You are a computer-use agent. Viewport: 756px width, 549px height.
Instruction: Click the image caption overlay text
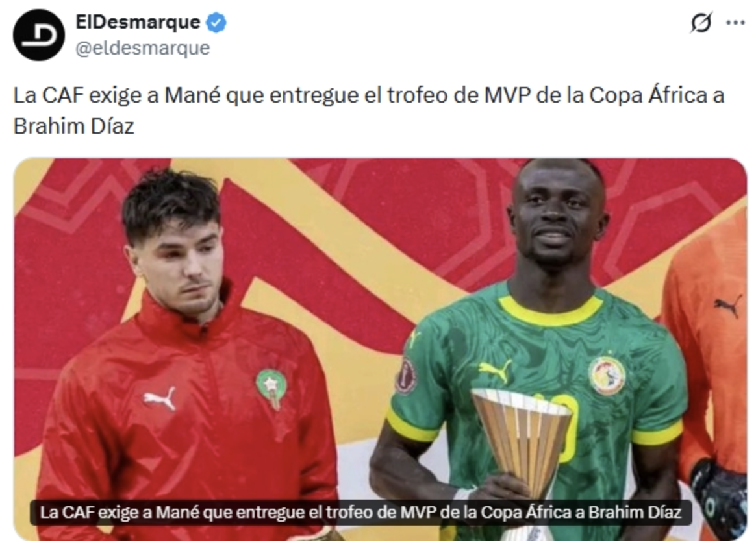(360, 512)
